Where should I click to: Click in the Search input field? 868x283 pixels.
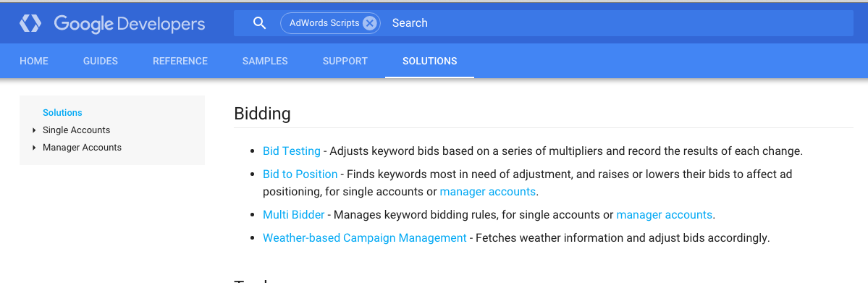(x=620, y=23)
